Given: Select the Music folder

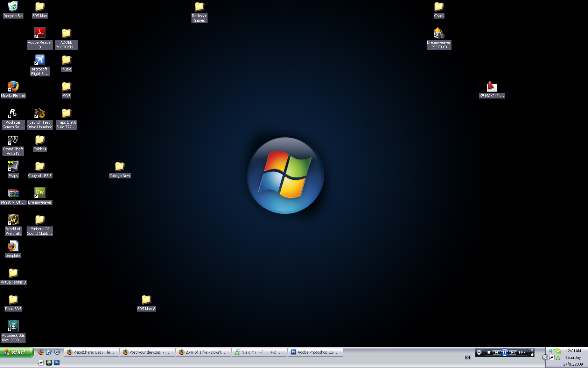Looking at the screenshot, I should pyautogui.click(x=66, y=63).
